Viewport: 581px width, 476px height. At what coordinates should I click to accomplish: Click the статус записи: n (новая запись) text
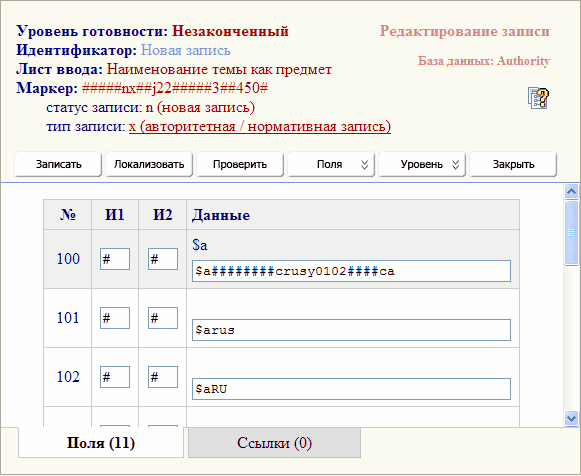pos(150,107)
